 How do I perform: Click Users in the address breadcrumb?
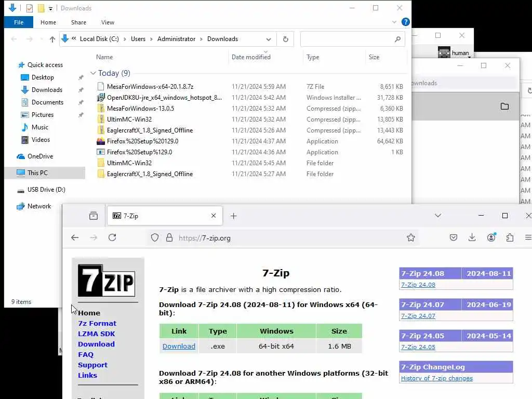138,39
